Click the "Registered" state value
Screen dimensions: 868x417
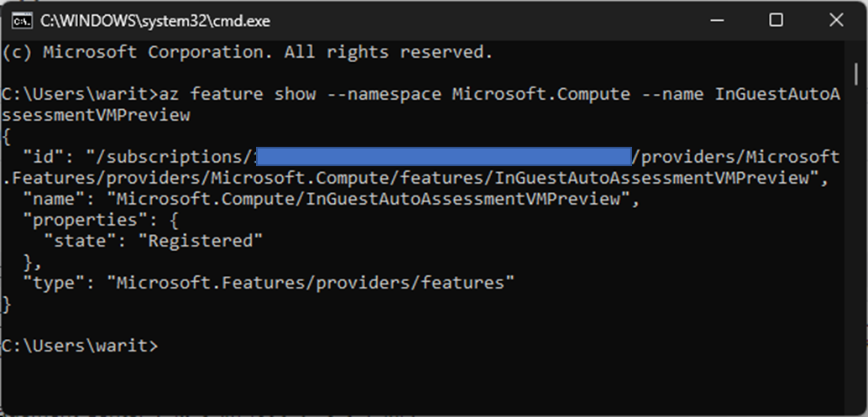pos(200,241)
